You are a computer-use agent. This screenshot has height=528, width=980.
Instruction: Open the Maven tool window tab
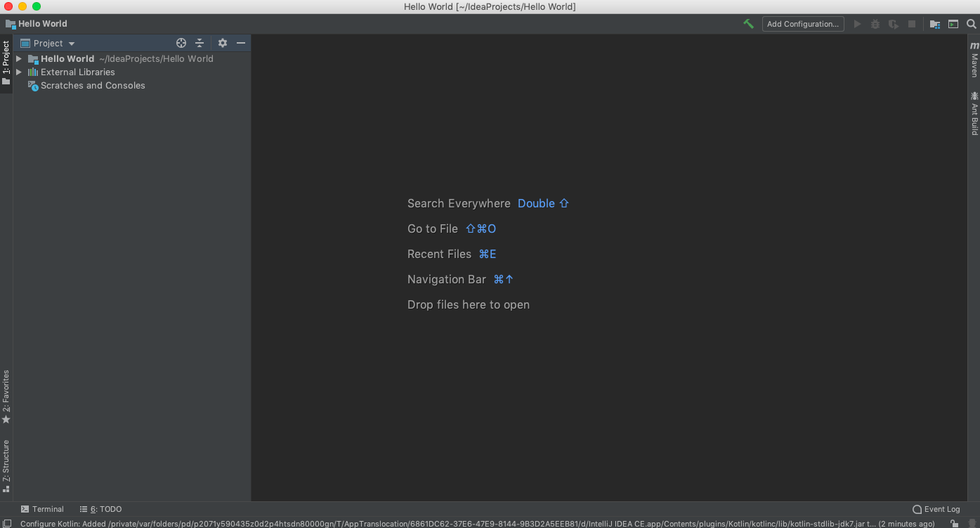click(x=974, y=59)
